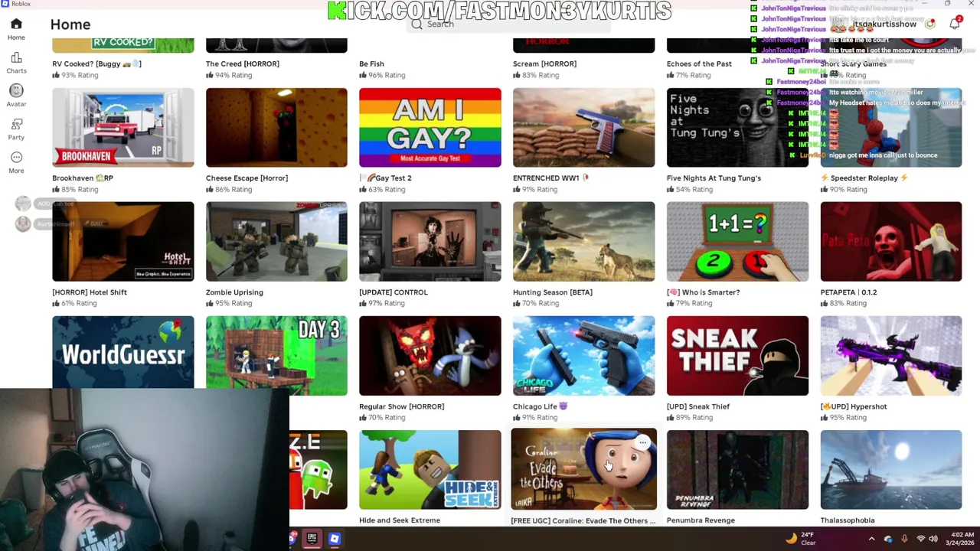Open the ENTRENCHED WW1 game thumbnail
The image size is (980, 551).
tap(583, 127)
